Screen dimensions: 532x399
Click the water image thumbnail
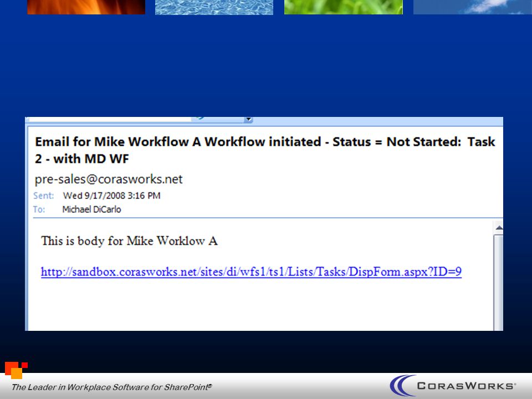click(x=214, y=7)
